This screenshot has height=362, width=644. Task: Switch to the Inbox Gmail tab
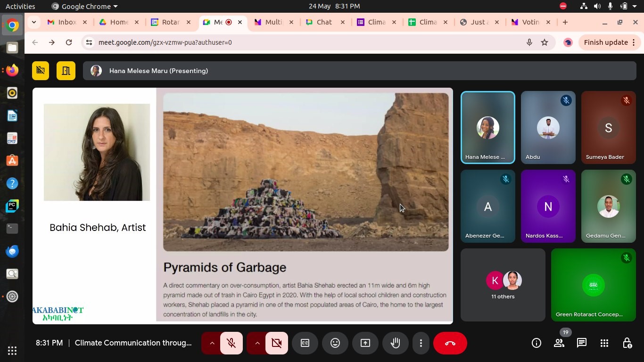66,22
